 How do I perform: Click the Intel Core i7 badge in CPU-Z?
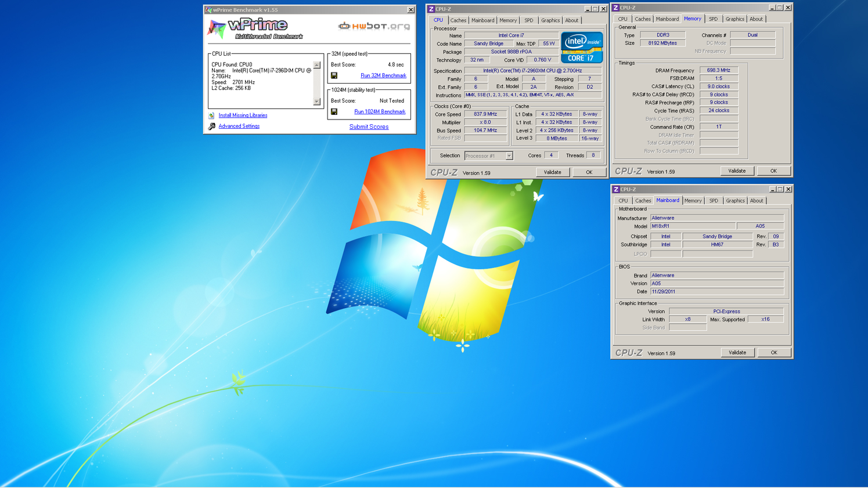pos(582,48)
